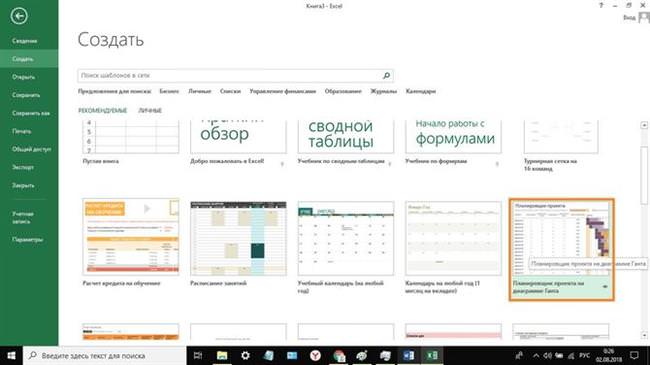
Task: Open File Explorer in taskbar
Action: (222, 355)
